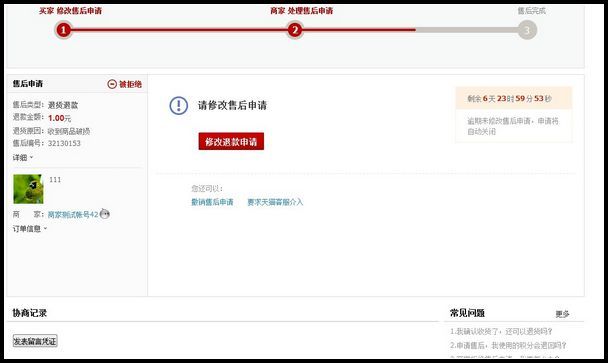Click the 商家 处理售后申请 step label

(302, 11)
